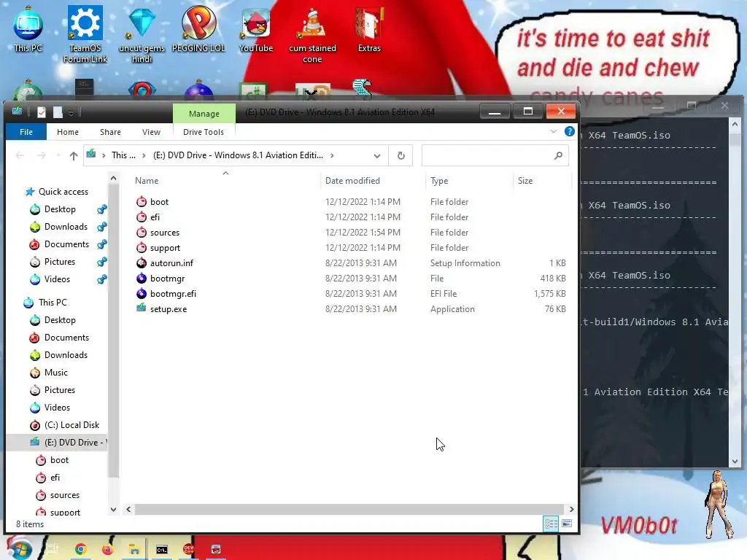Switch to Home ribbon tab

coord(68,132)
